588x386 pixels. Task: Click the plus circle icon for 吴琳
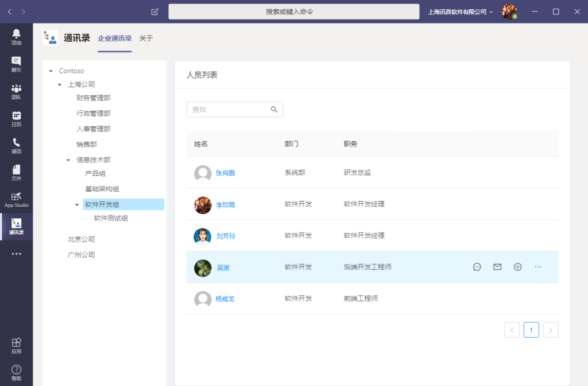pyautogui.click(x=517, y=267)
